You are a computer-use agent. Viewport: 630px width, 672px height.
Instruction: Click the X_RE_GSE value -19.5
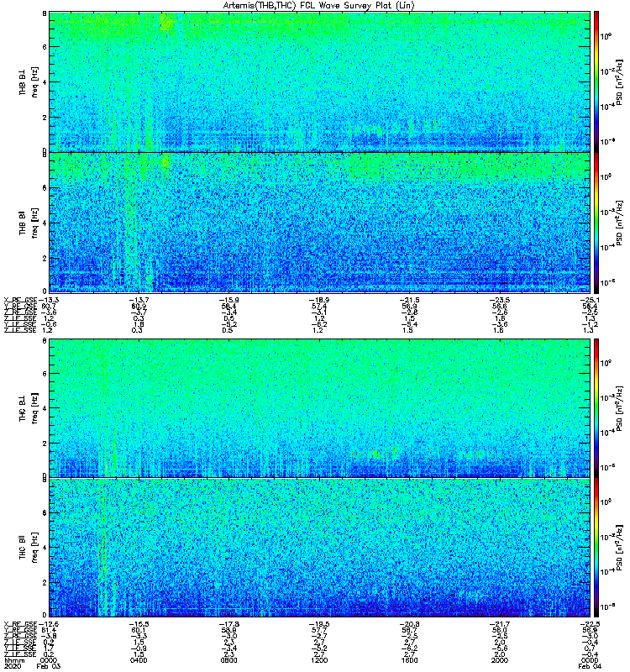(319, 624)
